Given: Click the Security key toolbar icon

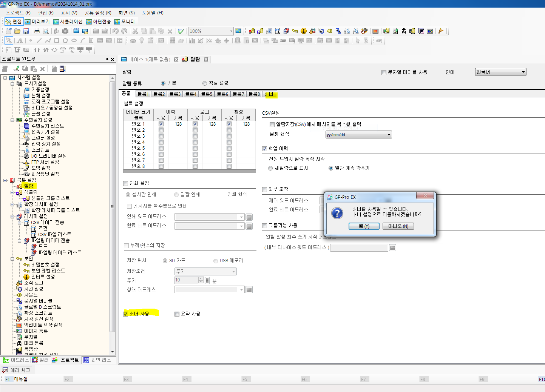Looking at the screenshot, I should [295, 31].
